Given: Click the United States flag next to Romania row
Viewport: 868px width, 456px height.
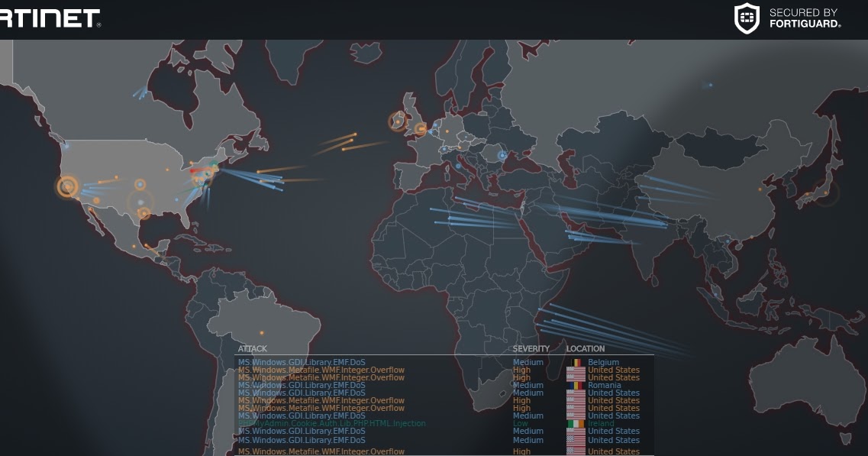Looking at the screenshot, I should pos(576,393).
